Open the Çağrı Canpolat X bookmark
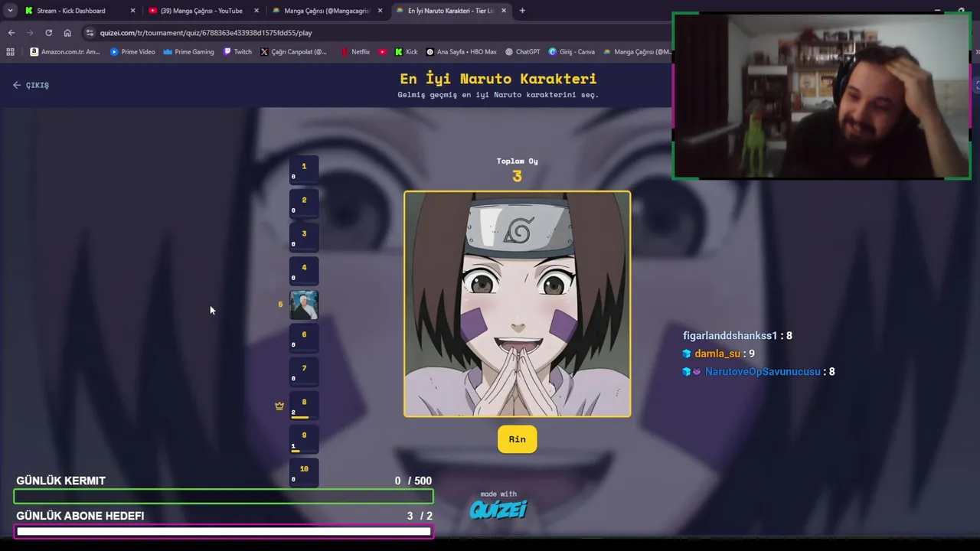This screenshot has width=980, height=551. click(293, 52)
